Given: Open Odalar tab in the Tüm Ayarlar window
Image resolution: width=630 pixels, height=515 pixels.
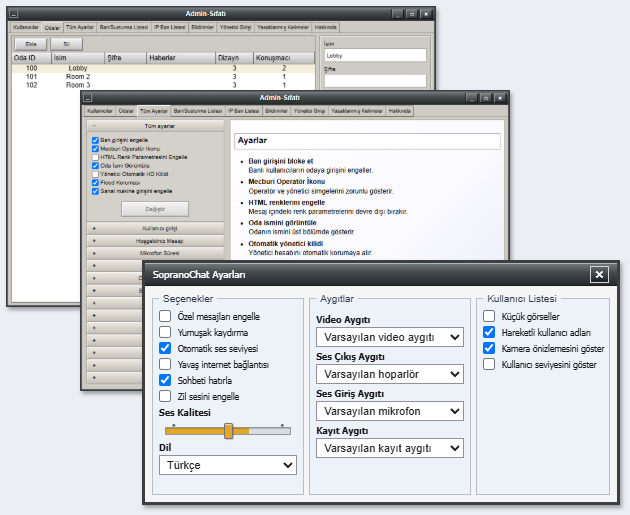Looking at the screenshot, I should [x=126, y=111].
